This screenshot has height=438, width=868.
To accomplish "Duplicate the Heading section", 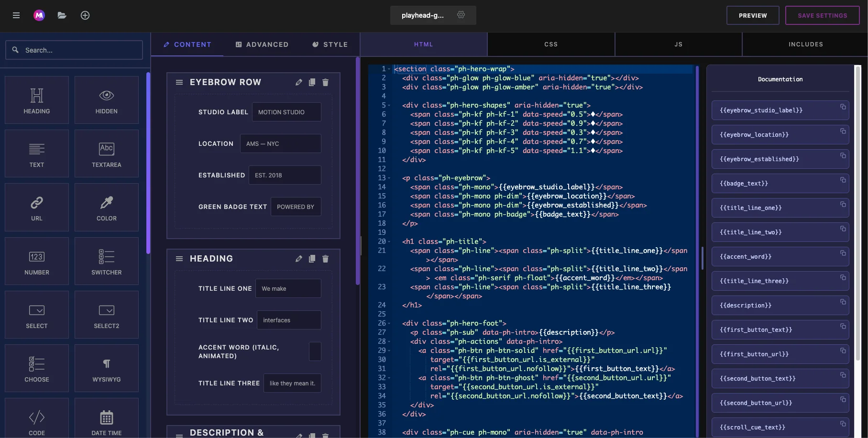I will click(x=312, y=259).
